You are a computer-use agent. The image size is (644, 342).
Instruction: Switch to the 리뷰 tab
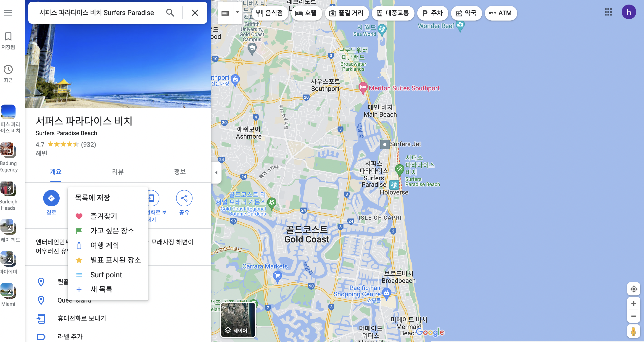[x=118, y=172]
